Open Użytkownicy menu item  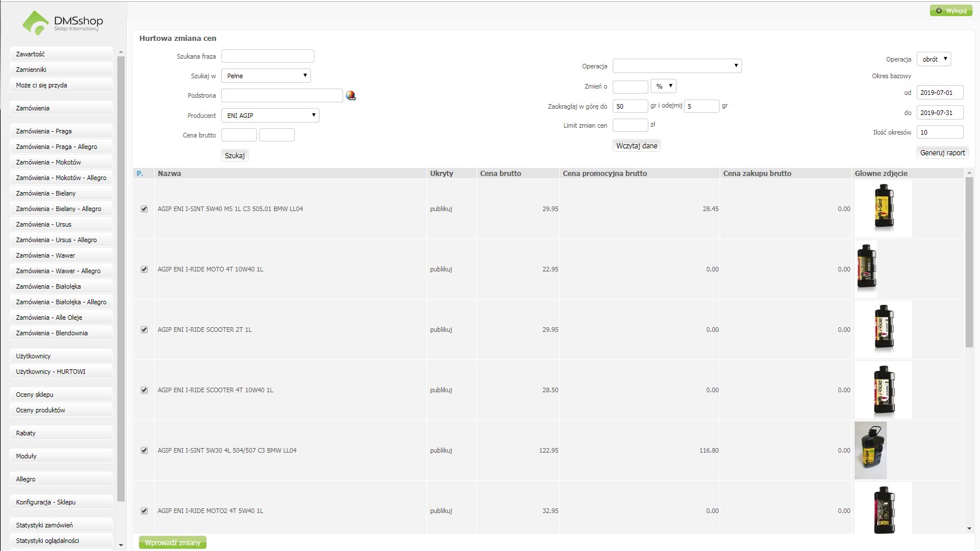(x=61, y=356)
